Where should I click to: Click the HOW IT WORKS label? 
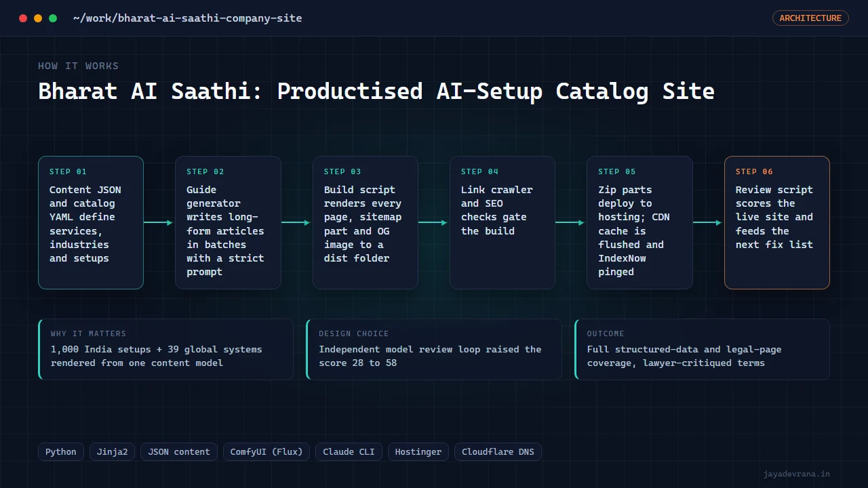pyautogui.click(x=78, y=66)
